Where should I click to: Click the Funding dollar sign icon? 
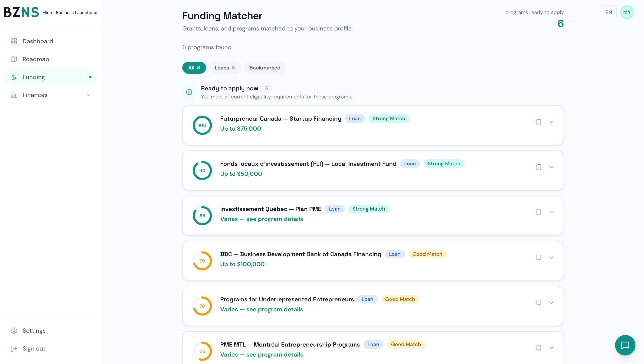14,77
